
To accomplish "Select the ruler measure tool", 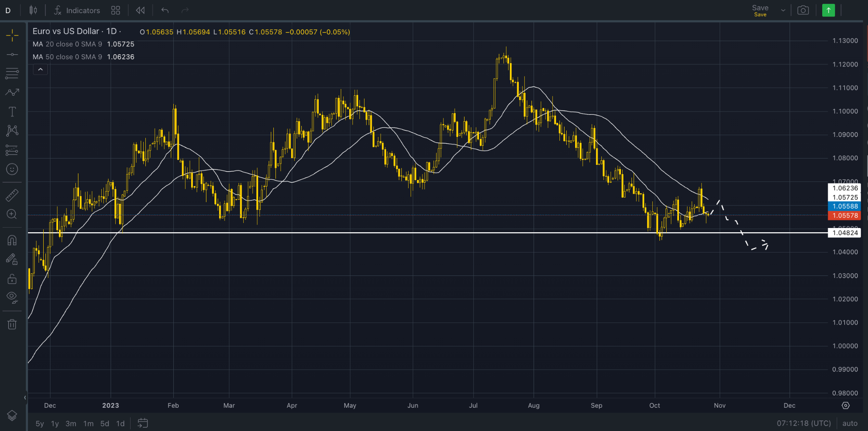I will pos(12,195).
